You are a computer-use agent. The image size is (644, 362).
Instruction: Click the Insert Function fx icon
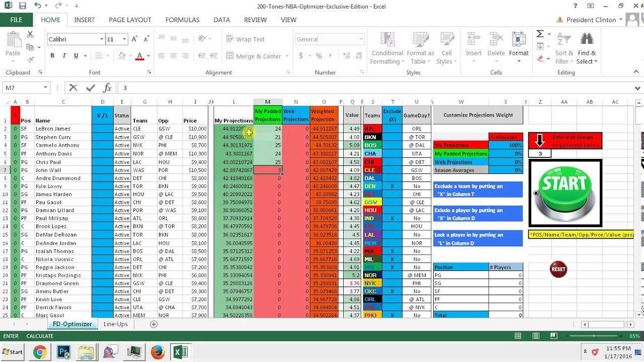click(x=107, y=88)
